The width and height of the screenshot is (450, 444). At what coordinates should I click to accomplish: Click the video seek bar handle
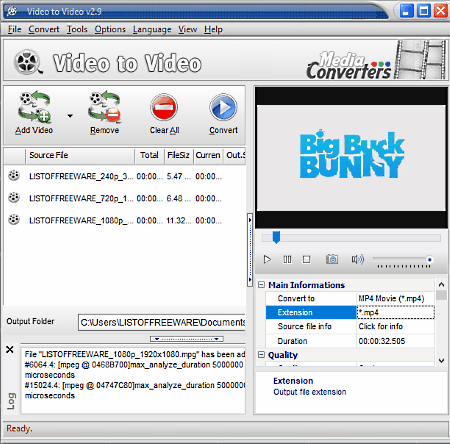point(276,237)
